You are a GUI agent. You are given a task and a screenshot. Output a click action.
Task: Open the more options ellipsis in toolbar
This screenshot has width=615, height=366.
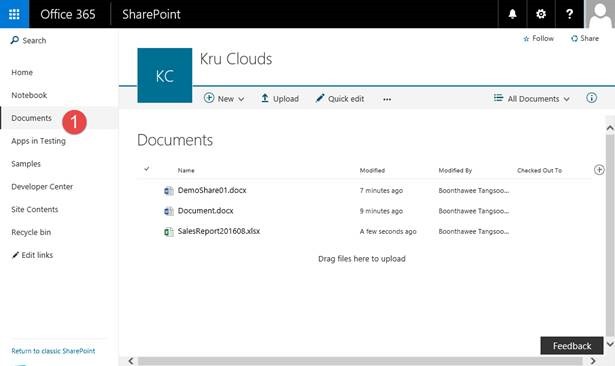click(387, 99)
